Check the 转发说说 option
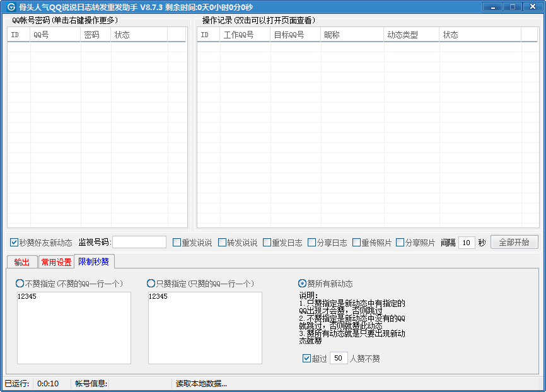Image resolution: width=546 pixels, height=392 pixels. point(223,243)
